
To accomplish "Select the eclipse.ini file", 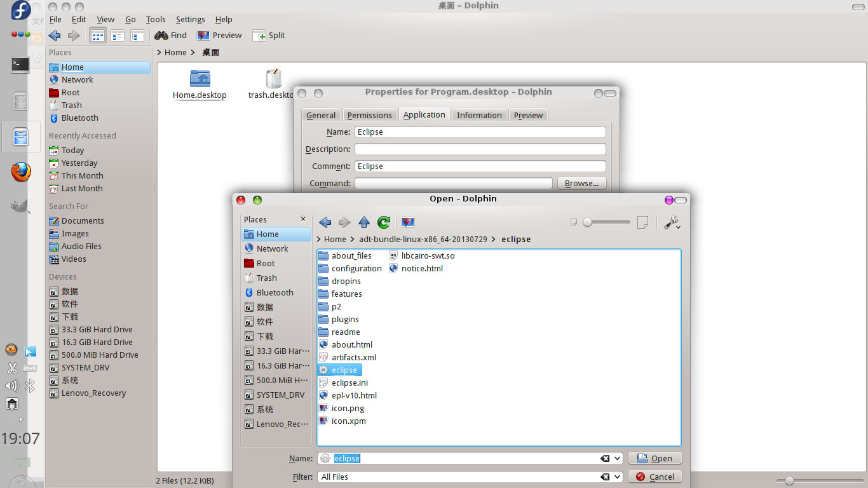I will pos(343,383).
